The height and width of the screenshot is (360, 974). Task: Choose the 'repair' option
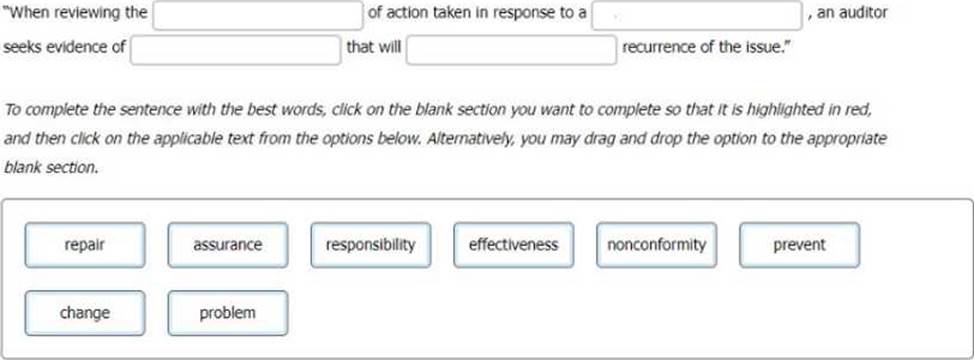point(85,245)
